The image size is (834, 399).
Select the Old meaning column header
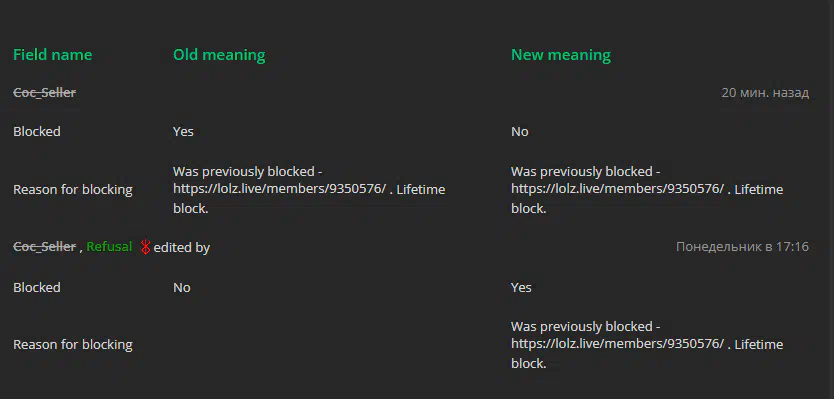click(x=219, y=55)
